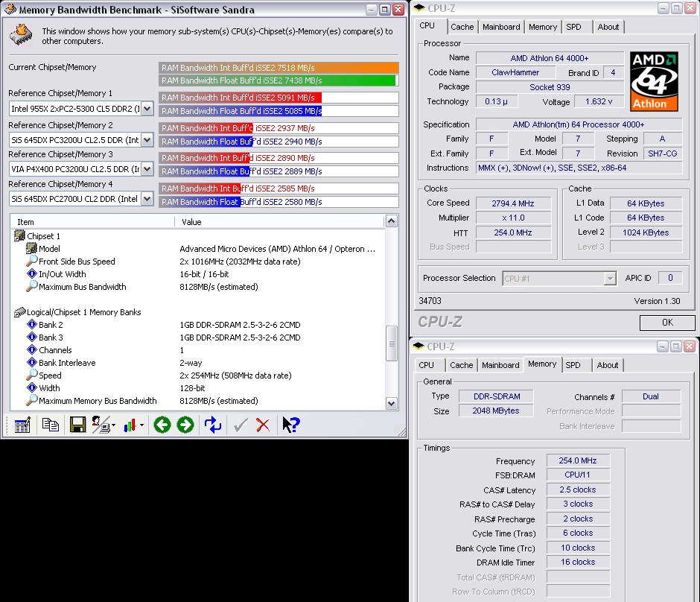Click the Front Side Bus Speed magnifier icon
Viewport: 700px width, 602px height.
point(32,261)
